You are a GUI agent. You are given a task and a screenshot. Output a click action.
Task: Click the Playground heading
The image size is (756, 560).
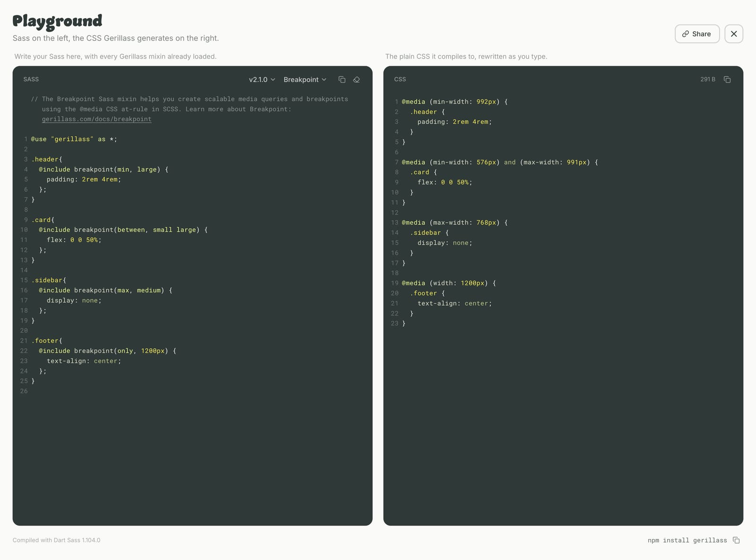(x=57, y=21)
